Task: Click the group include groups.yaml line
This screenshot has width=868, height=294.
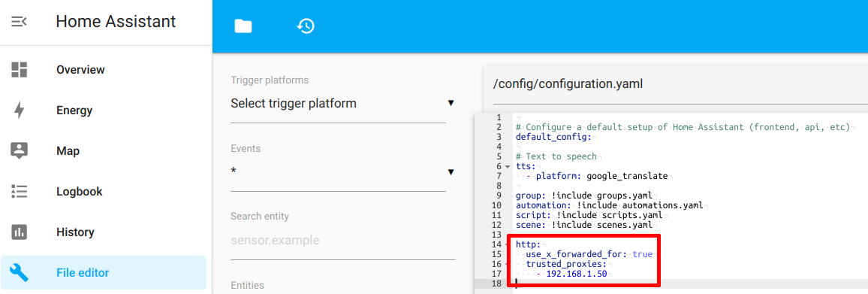Action: (x=583, y=195)
